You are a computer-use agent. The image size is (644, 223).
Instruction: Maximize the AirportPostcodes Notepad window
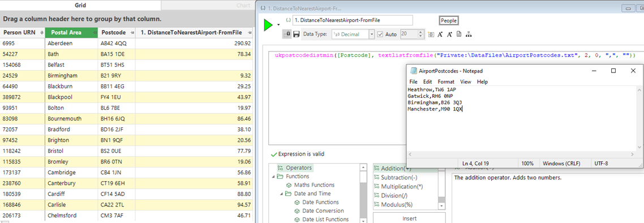[613, 71]
